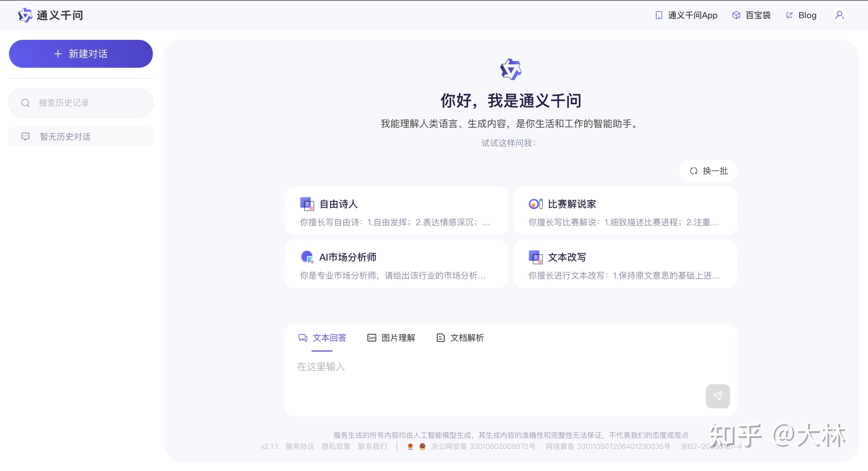The height and width of the screenshot is (471, 868).
Task: Click the send paper-plane button
Action: (x=718, y=396)
